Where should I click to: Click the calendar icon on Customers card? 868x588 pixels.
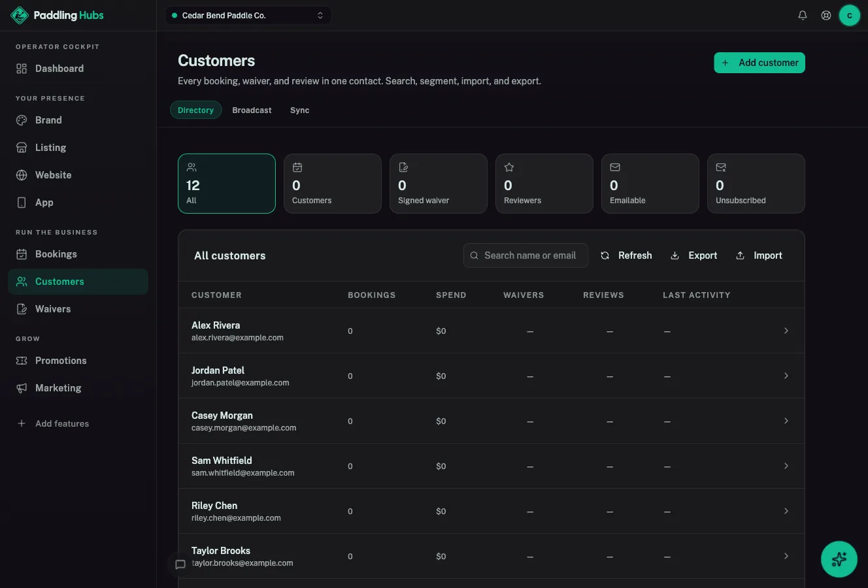[297, 167]
